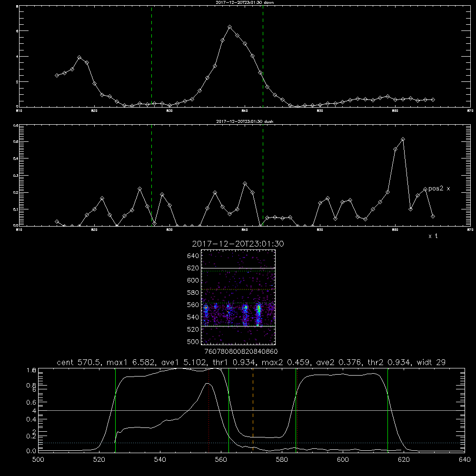The image size is (476, 476).
Task: Click the right green dashed line in dusk plot
Action: 263,176
